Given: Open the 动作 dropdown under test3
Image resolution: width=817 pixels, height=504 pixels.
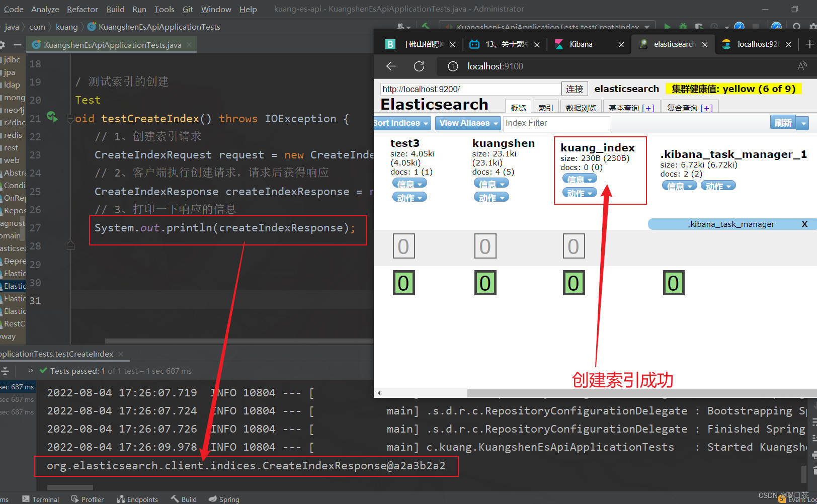Looking at the screenshot, I should pos(410,198).
